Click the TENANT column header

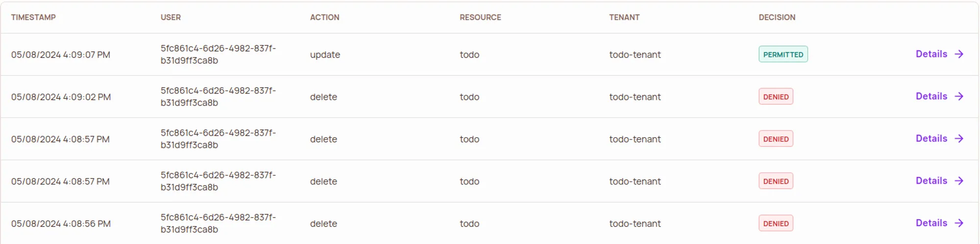[624, 18]
